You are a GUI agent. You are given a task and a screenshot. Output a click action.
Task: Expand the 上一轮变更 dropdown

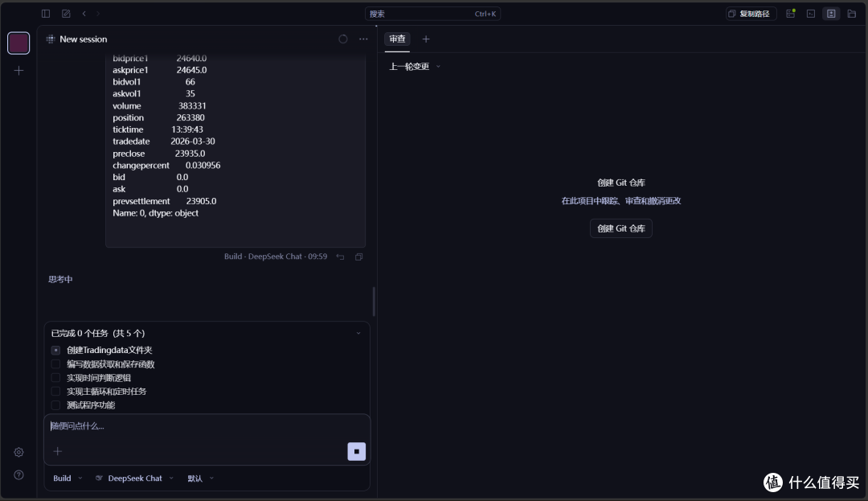tap(415, 67)
